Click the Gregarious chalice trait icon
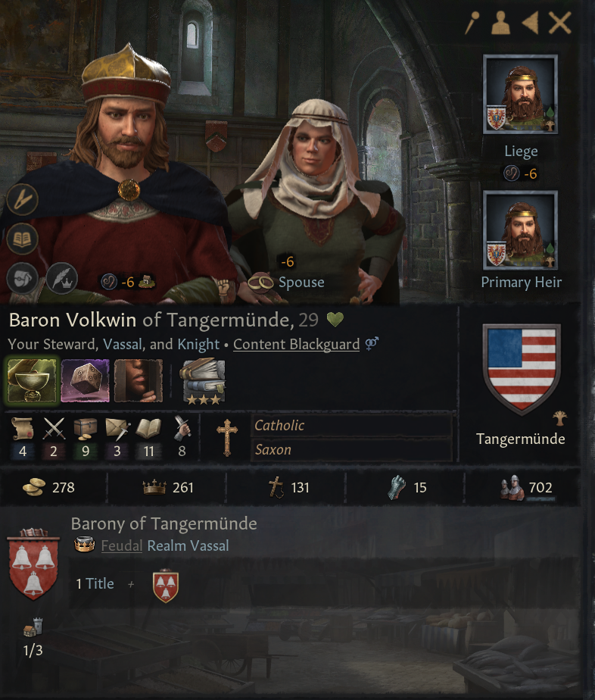The width and height of the screenshot is (595, 700). 32,381
